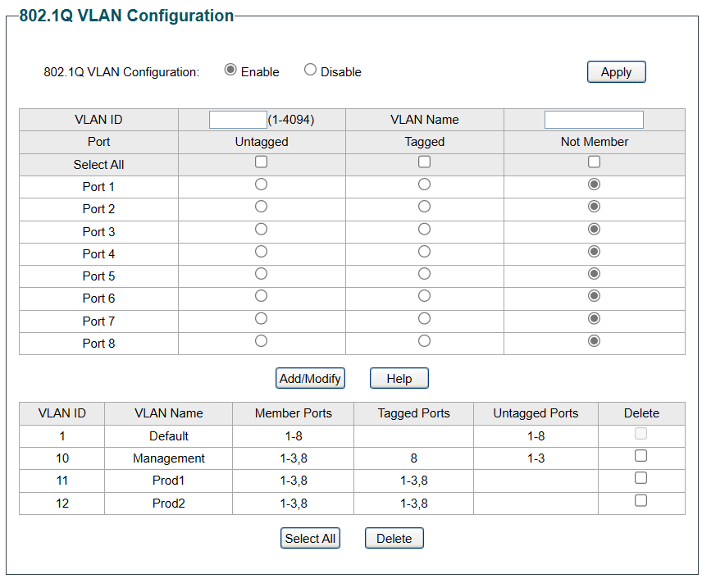Tick delete checkbox for Prod1 VLAN
Viewport: 702px width, 588px height.
(641, 478)
